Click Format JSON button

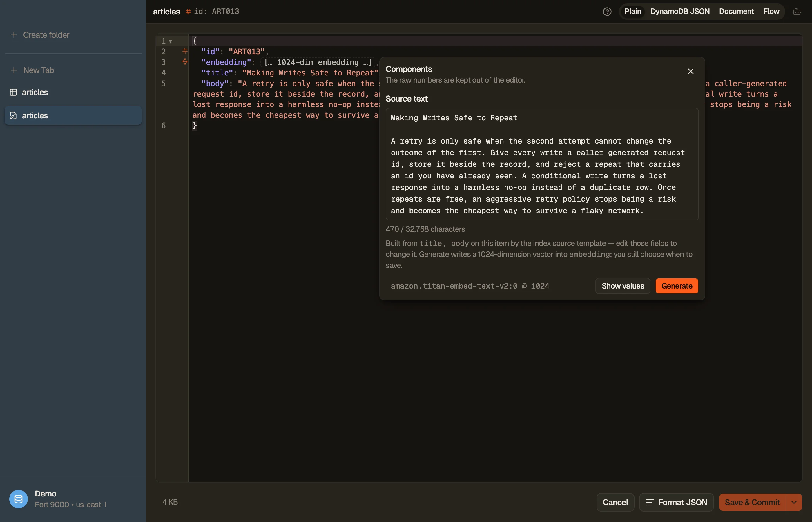pyautogui.click(x=676, y=502)
